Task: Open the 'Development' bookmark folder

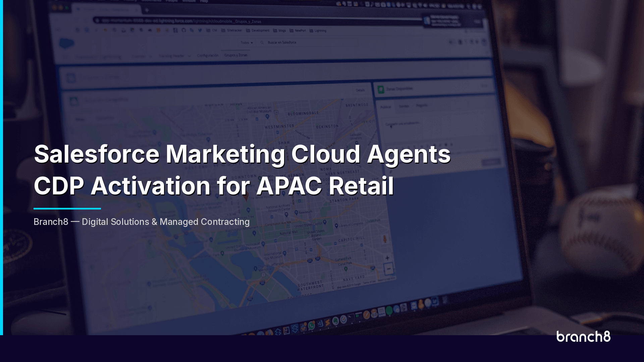Action: pos(258,31)
